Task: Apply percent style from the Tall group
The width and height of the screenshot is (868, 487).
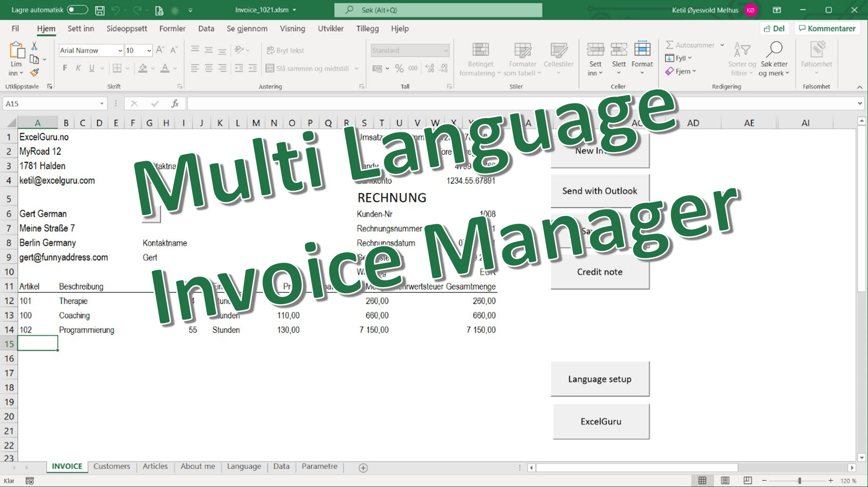Action: tap(399, 68)
